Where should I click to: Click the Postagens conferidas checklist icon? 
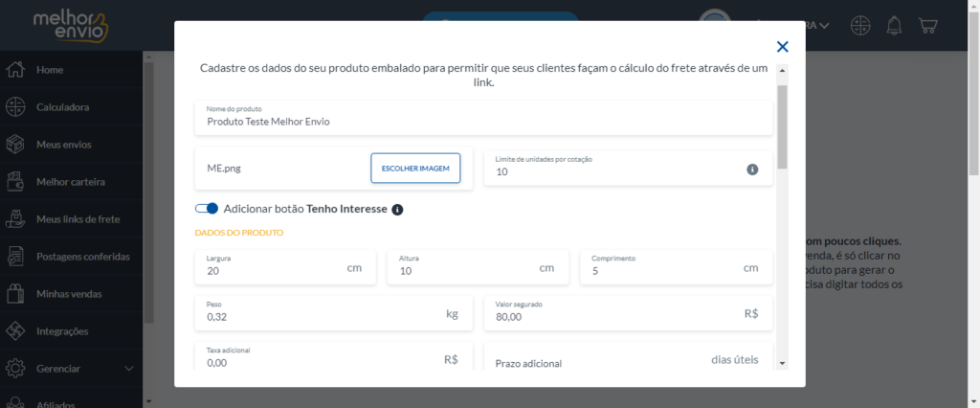click(x=15, y=257)
